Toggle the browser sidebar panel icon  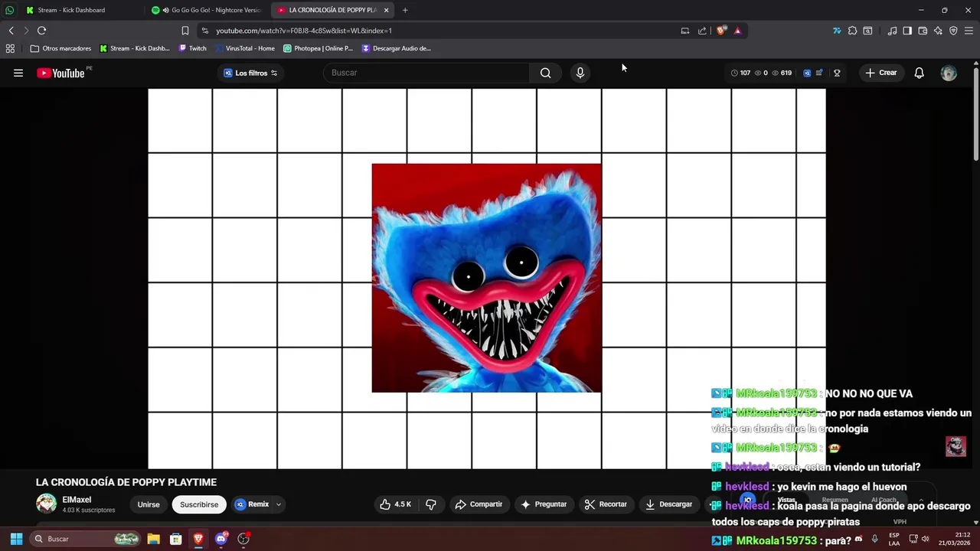point(907,31)
